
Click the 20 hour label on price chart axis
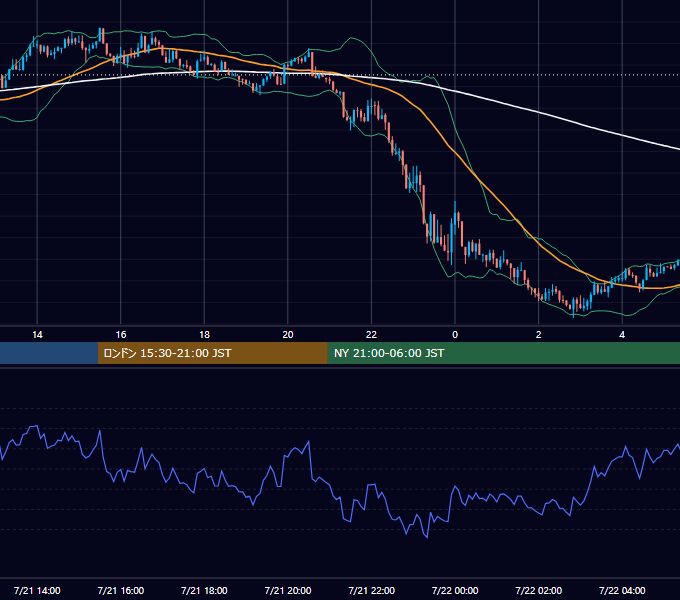(288, 335)
